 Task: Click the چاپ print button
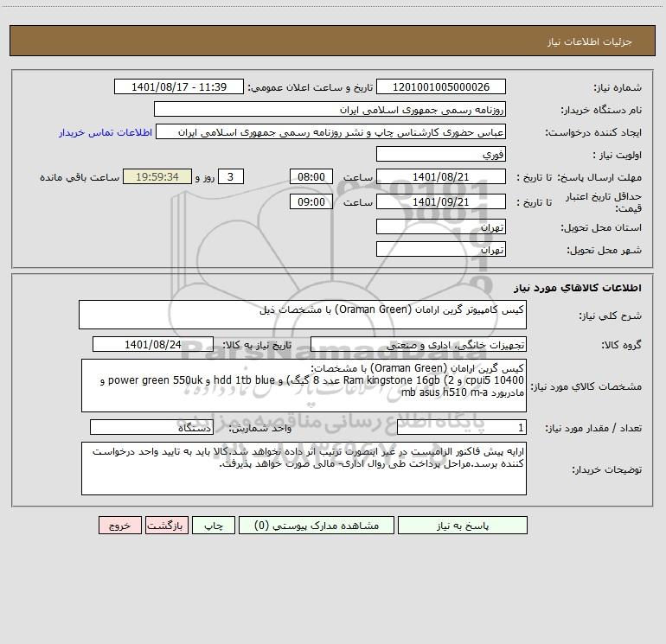pyautogui.click(x=214, y=525)
